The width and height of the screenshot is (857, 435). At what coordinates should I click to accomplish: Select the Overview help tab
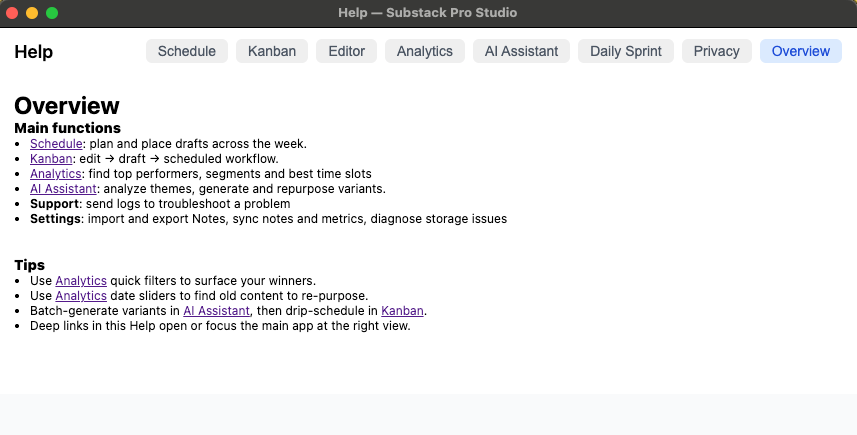(x=801, y=51)
